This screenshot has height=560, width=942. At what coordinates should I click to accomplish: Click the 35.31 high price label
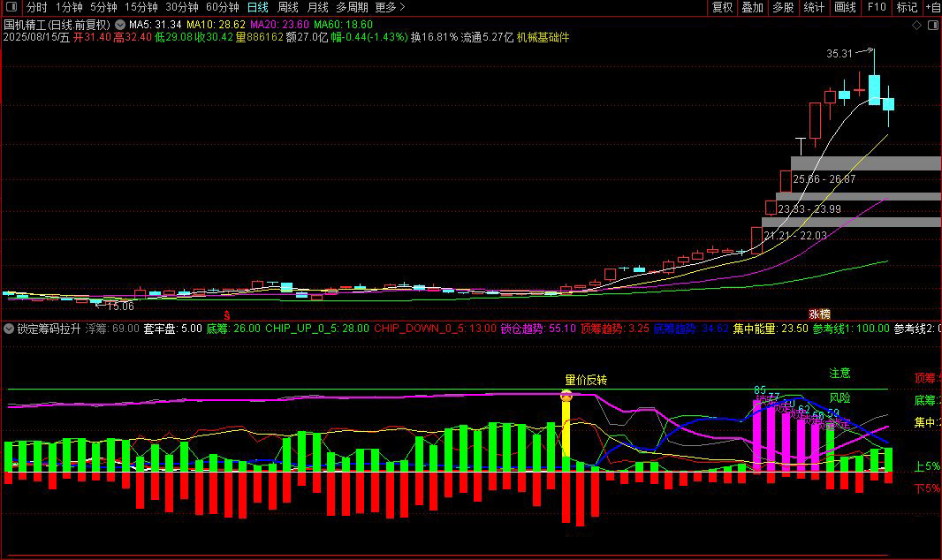(x=839, y=53)
